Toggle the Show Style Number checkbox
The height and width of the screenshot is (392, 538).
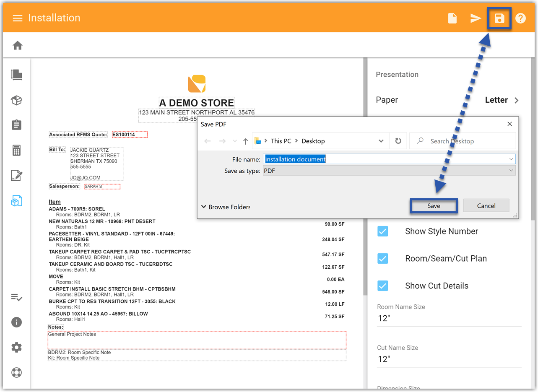[382, 231]
